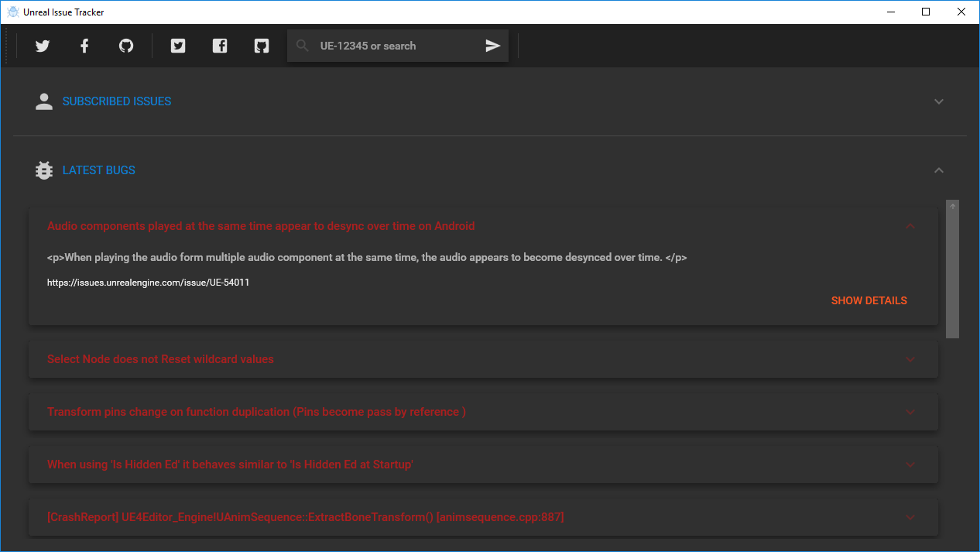Click the person icon beside Subscribed Issues
Screen dimensions: 980x552
[x=44, y=101]
